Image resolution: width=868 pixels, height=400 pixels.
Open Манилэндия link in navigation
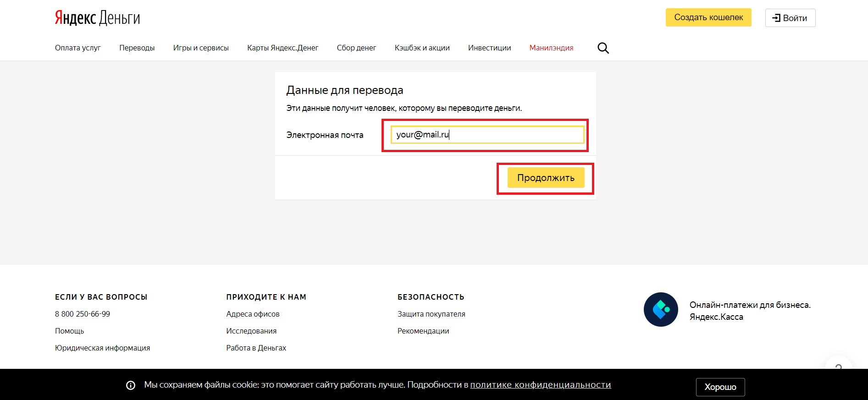pos(552,48)
